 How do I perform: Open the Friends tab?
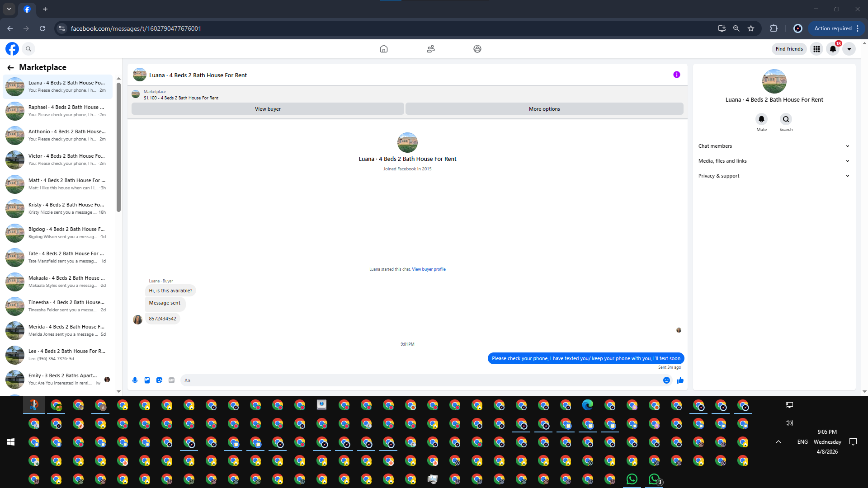431,49
